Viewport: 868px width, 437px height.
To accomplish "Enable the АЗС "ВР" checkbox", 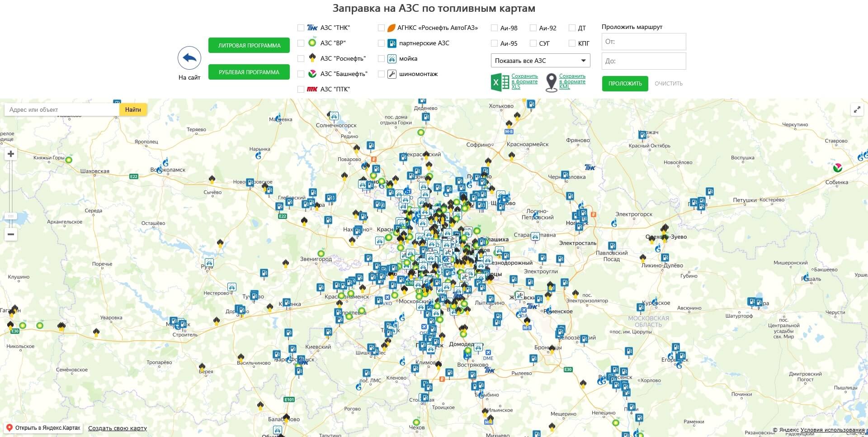I will tap(301, 43).
